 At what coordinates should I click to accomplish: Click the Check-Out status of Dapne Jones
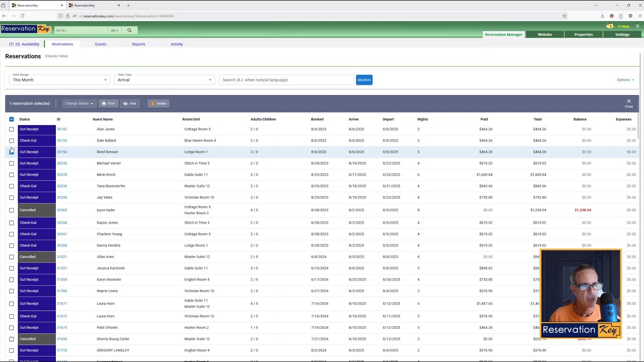[37, 223]
